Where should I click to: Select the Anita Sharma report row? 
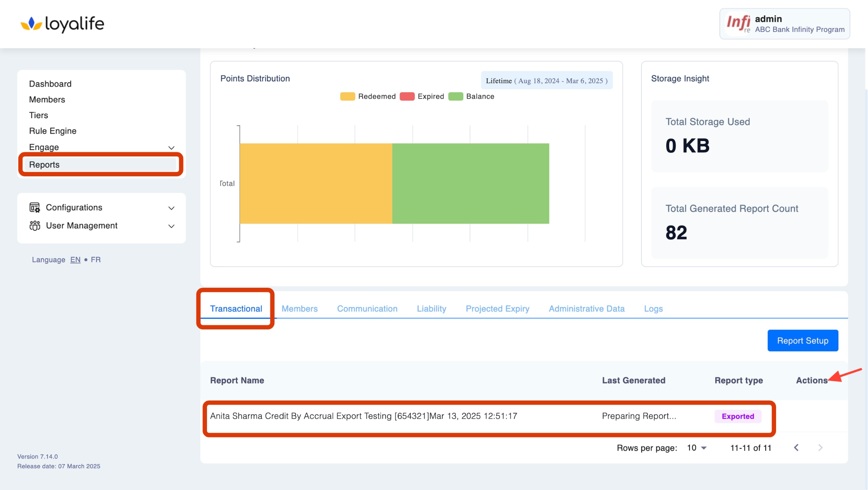[x=363, y=416]
